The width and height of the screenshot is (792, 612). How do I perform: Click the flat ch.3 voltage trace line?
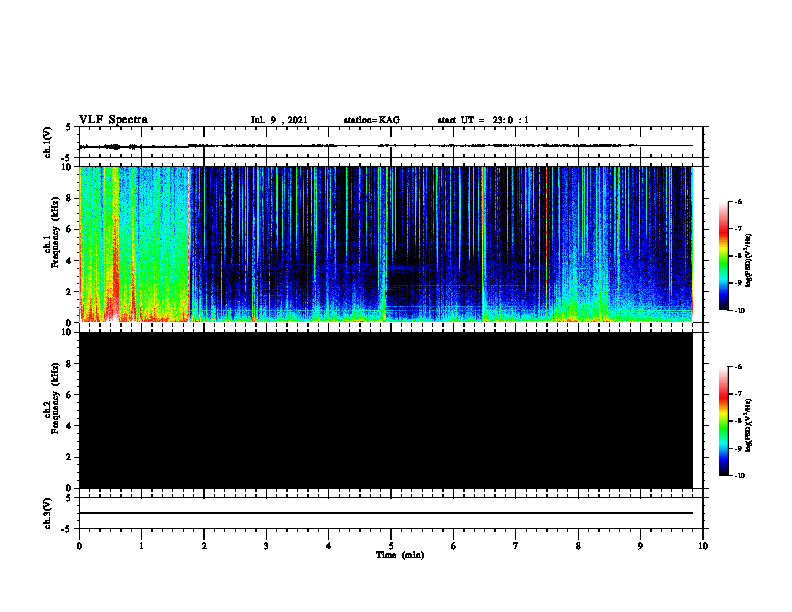[x=386, y=513]
